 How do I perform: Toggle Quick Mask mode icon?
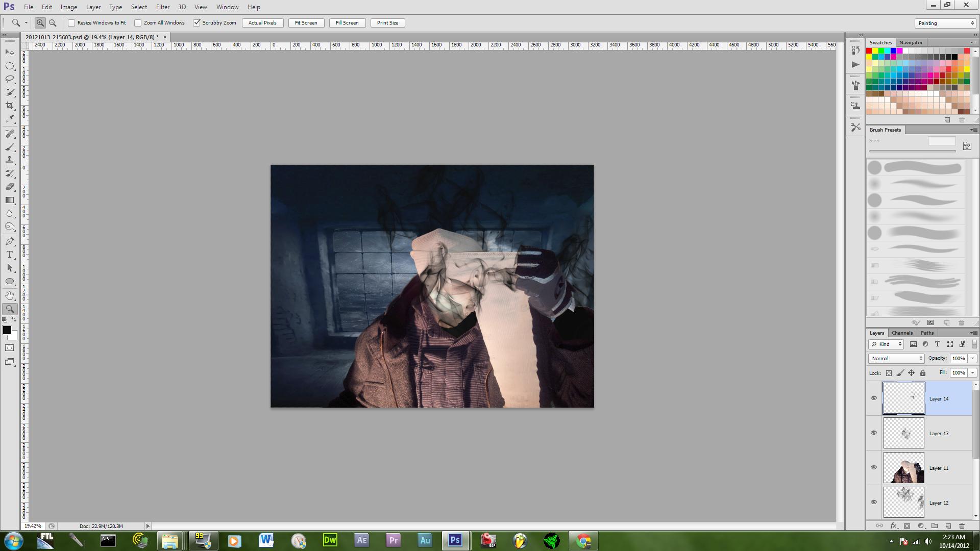point(10,348)
